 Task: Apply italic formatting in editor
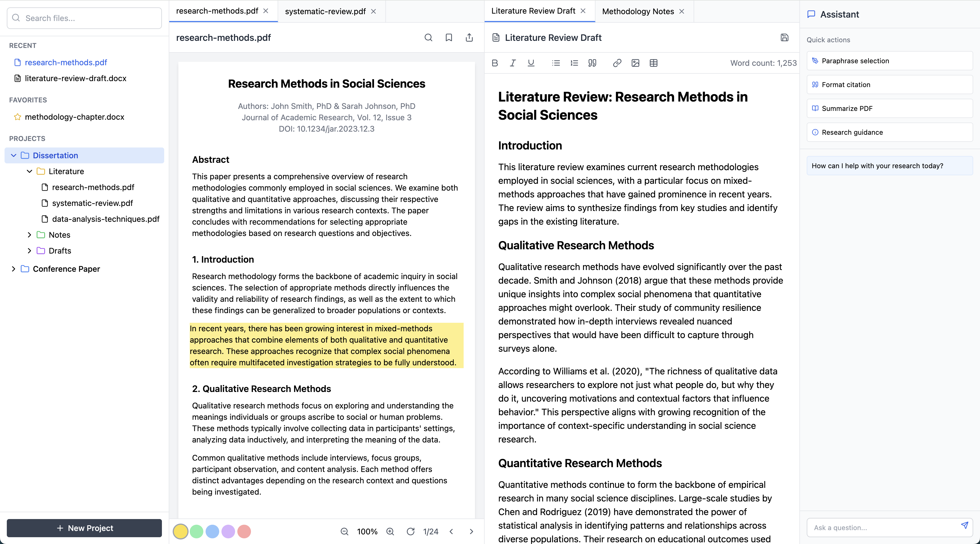(513, 63)
